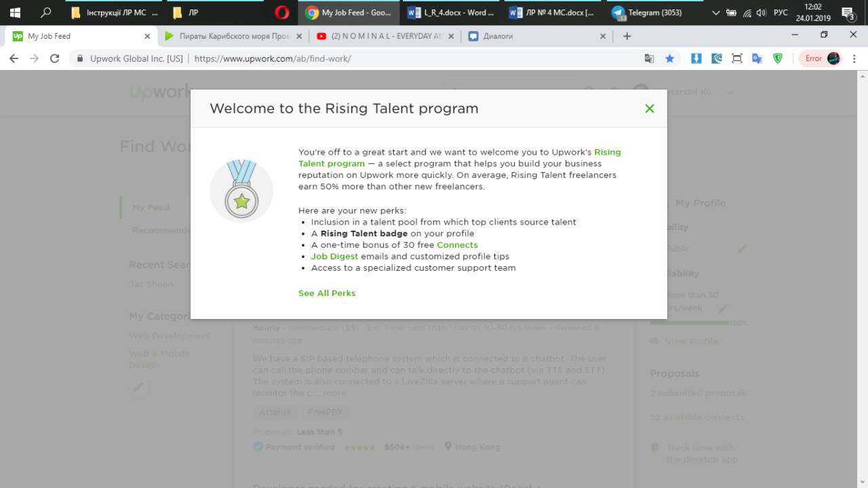Click the FreePBX skill tag
Viewport: 868px width, 488px height.
coord(326,412)
